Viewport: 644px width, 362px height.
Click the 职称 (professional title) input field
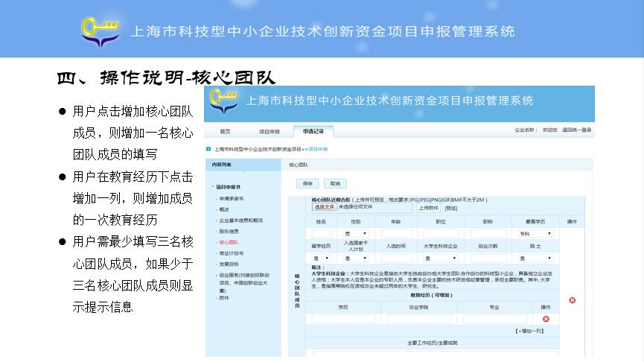click(x=488, y=234)
